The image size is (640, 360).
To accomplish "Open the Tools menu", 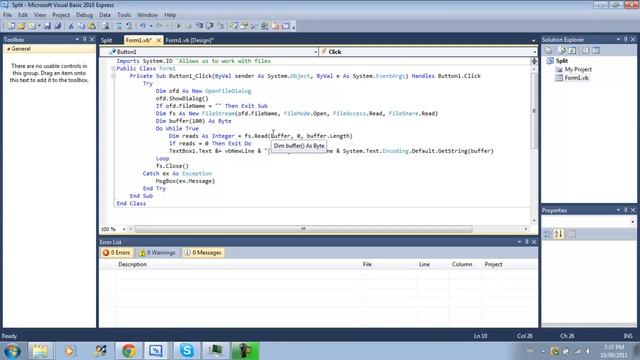I will [x=124, y=15].
